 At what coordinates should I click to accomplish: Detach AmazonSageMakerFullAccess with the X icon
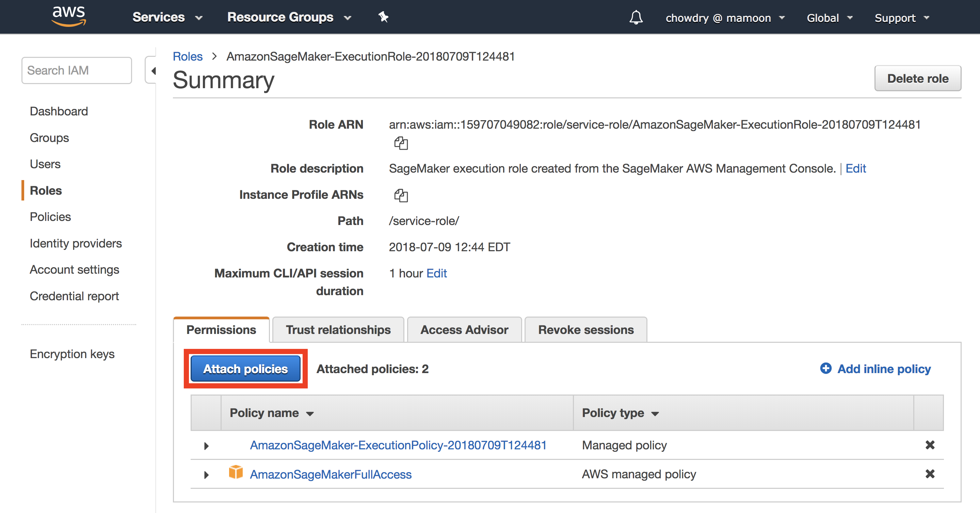tap(930, 474)
